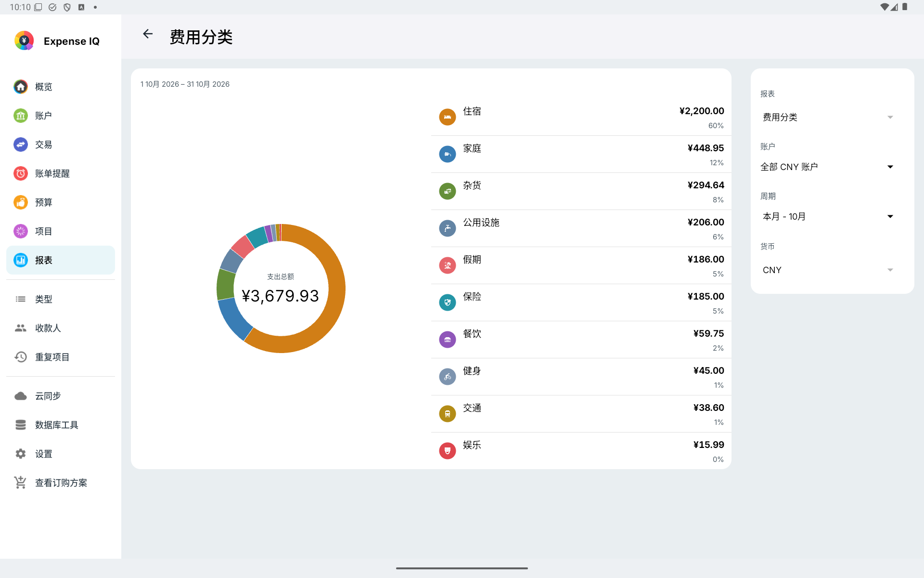
Task: Click the 杂货 groceries category icon
Action: pos(448,191)
